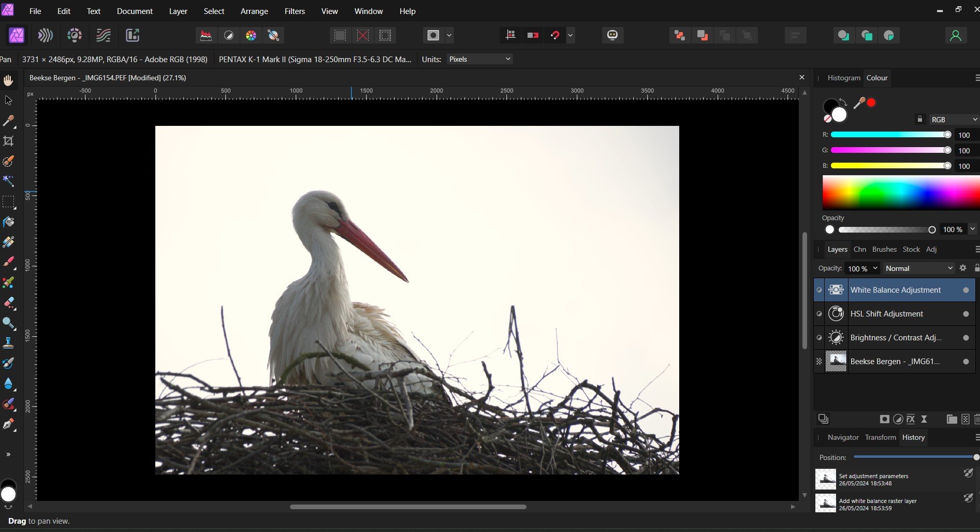
Task: Apply Auto White Balance
Action: coord(273,35)
